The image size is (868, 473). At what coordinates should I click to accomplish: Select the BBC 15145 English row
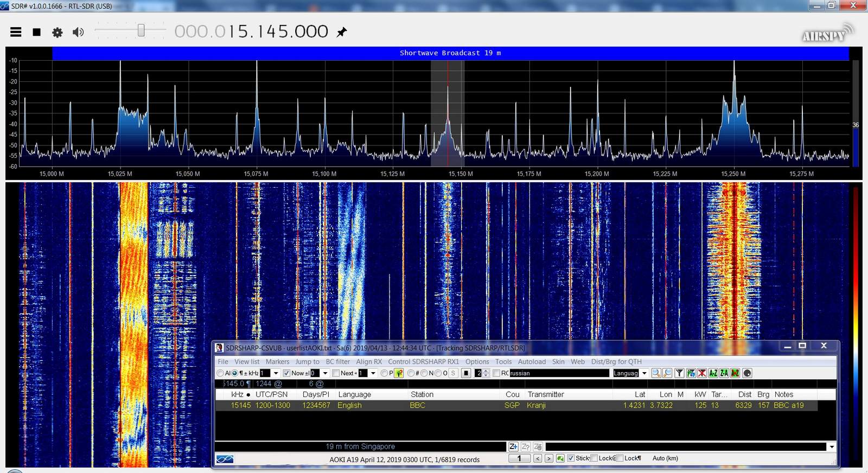pyautogui.click(x=516, y=405)
